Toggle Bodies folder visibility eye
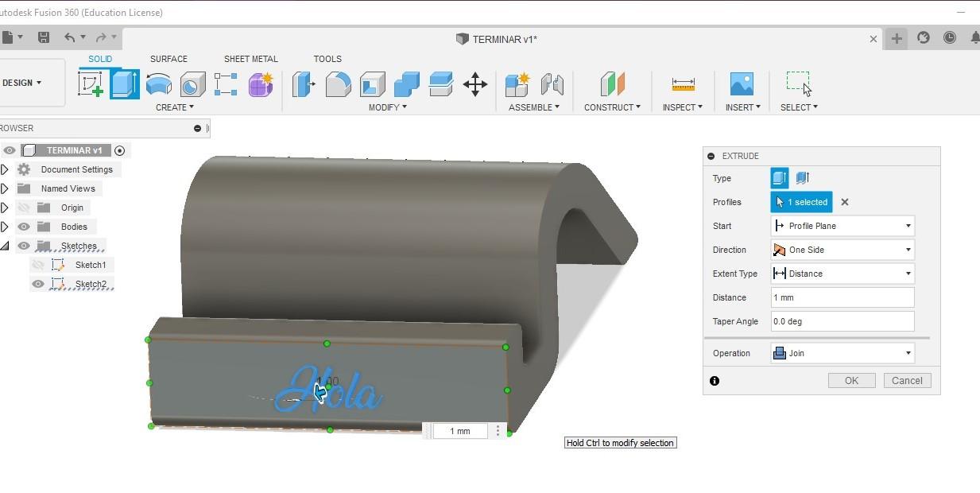 coord(24,227)
